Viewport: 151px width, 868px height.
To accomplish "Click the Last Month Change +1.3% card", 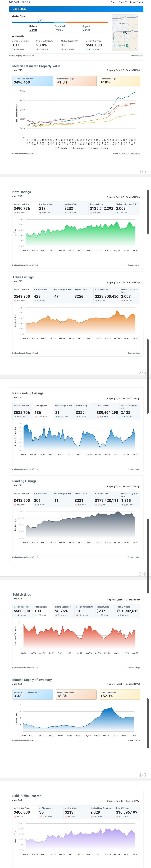I will (x=76, y=81).
